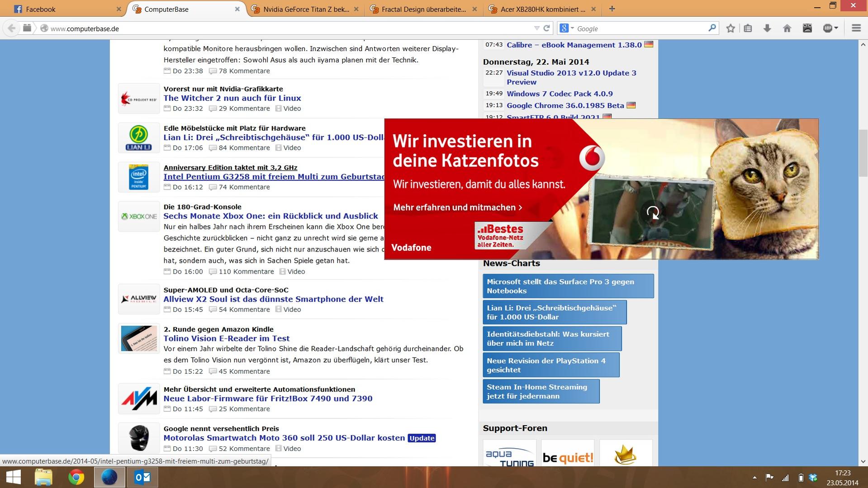Open a new tab with the plus button
This screenshot has width=868, height=488.
click(612, 9)
